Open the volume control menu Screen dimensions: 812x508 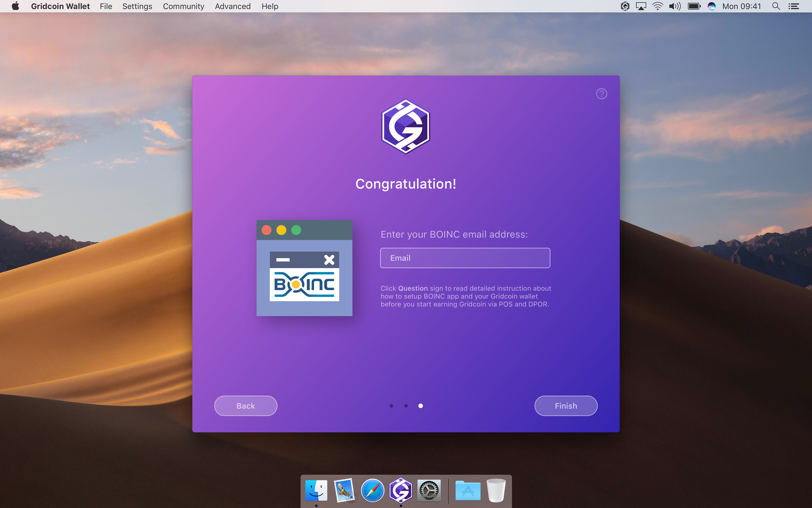click(x=675, y=6)
